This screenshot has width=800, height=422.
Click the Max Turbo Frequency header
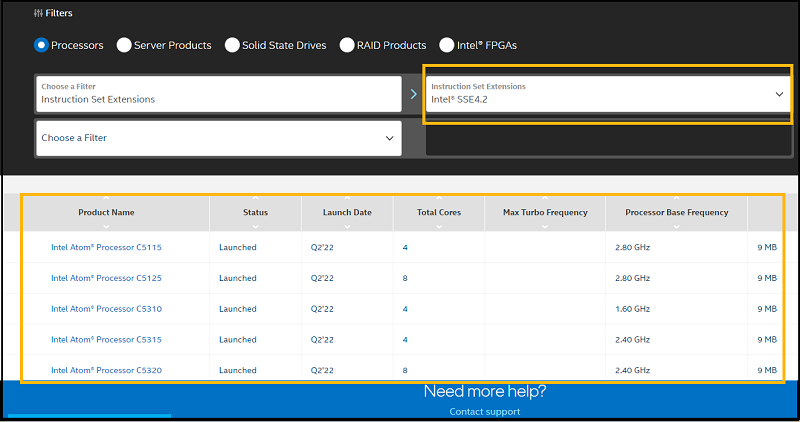(545, 212)
